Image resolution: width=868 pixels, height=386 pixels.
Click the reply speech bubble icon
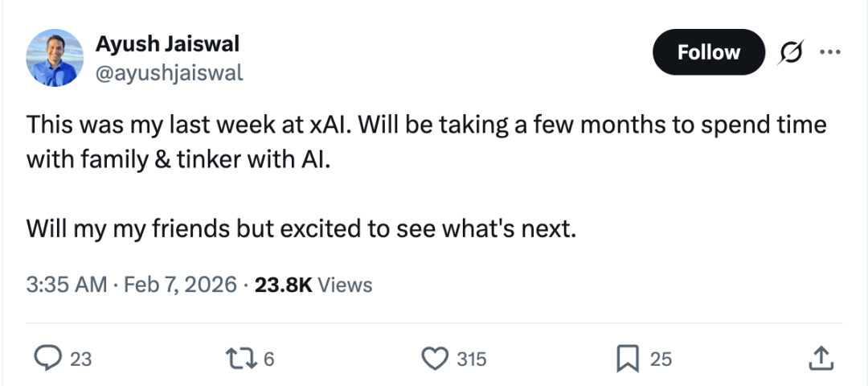click(x=50, y=359)
